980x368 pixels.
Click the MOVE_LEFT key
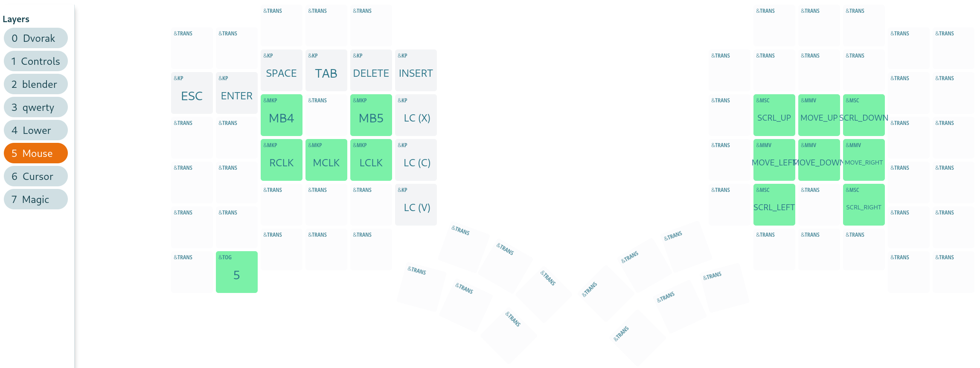(774, 160)
